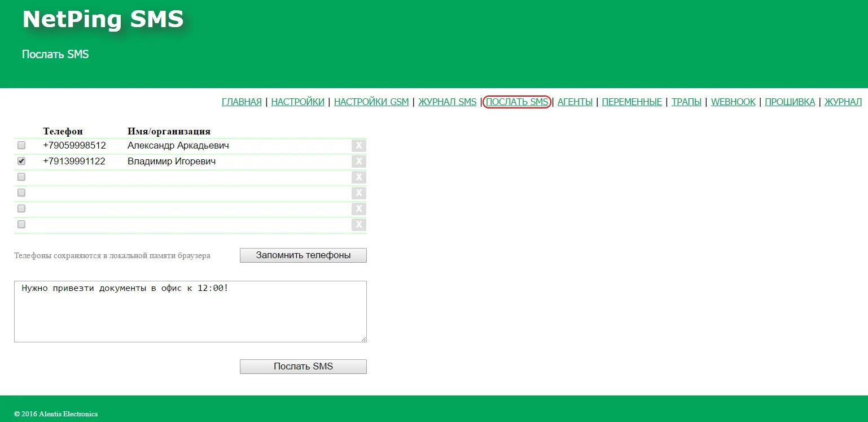Click the Имя/организация column header
The image size is (868, 422).
click(169, 131)
